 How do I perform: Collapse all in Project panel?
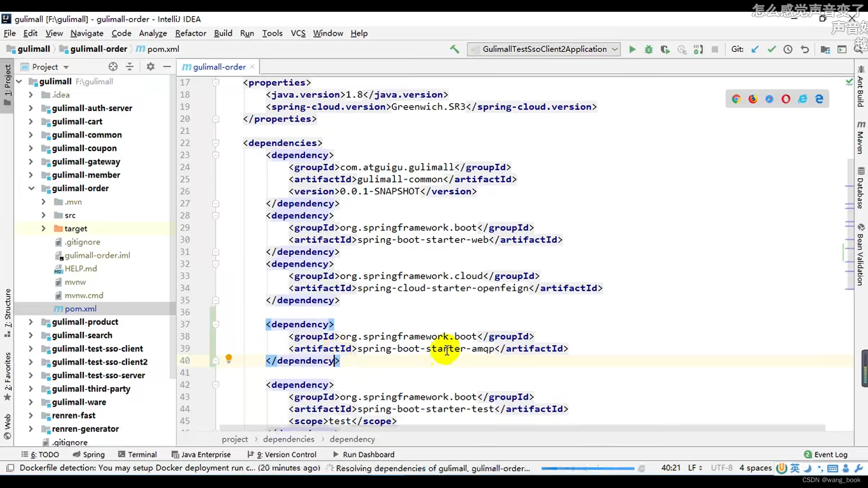coord(130,67)
